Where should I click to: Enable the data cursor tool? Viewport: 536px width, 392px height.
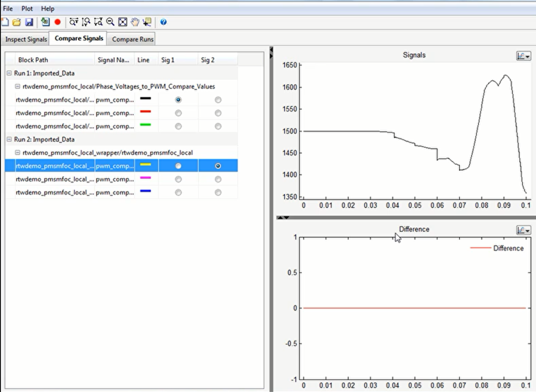(147, 22)
